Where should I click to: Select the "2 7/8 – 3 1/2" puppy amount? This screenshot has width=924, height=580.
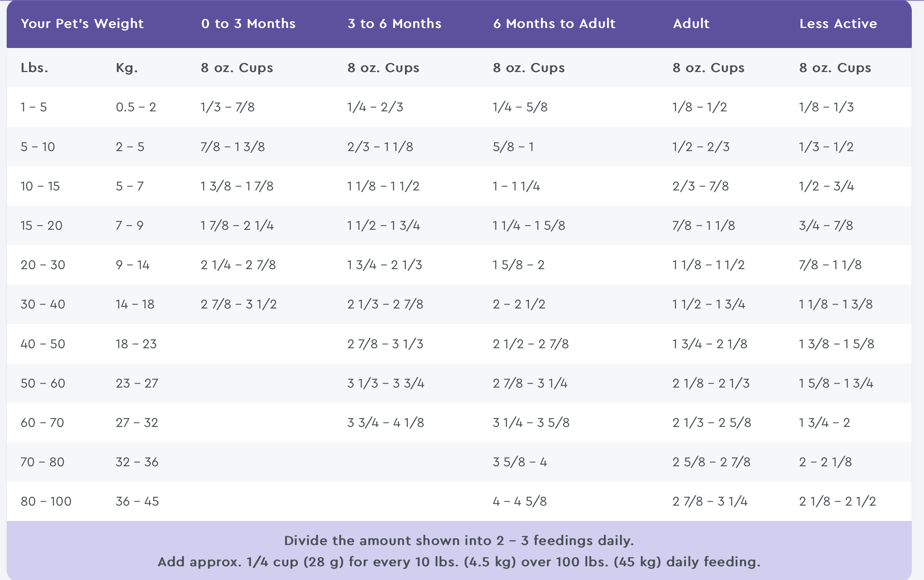pos(239,304)
